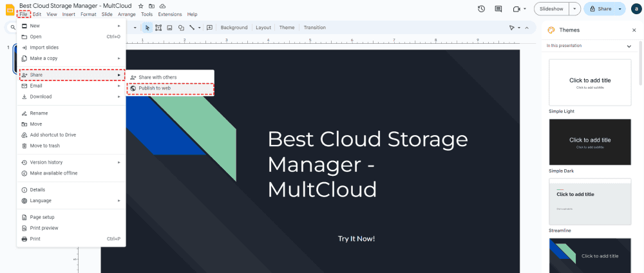This screenshot has width=644, height=273.
Task: Click the Background toolbar button
Action: (x=234, y=28)
